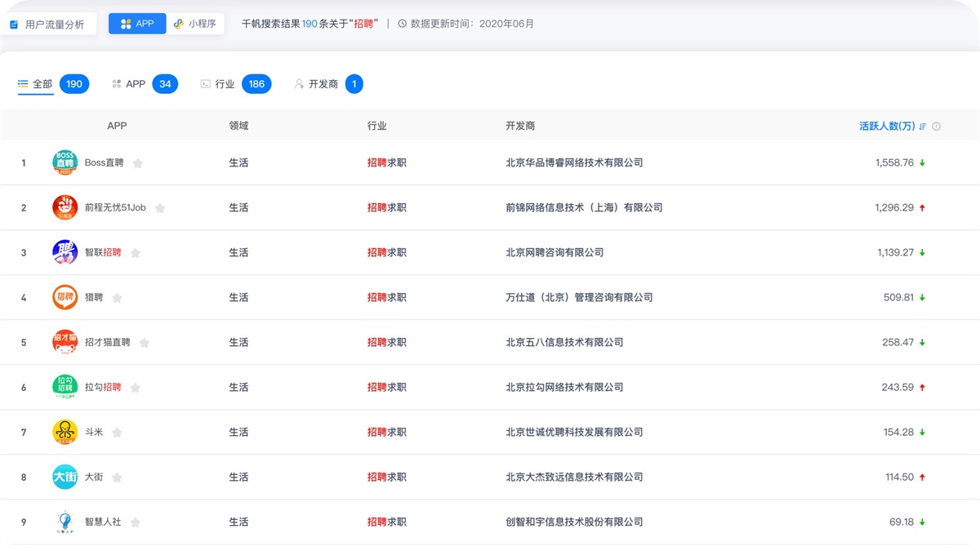Favorite 斗米 with its star
Image resolution: width=980 pixels, height=551 pixels.
coord(117,433)
